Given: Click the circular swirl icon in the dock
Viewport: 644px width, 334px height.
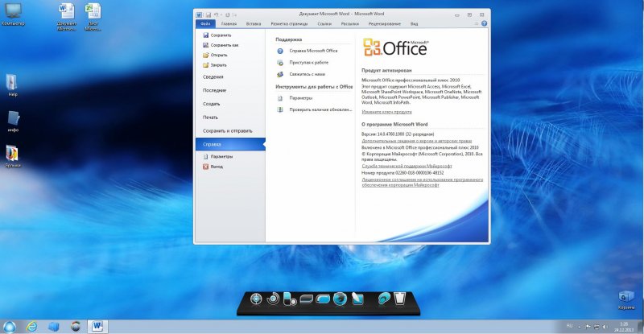Looking at the screenshot, I should point(272,299).
